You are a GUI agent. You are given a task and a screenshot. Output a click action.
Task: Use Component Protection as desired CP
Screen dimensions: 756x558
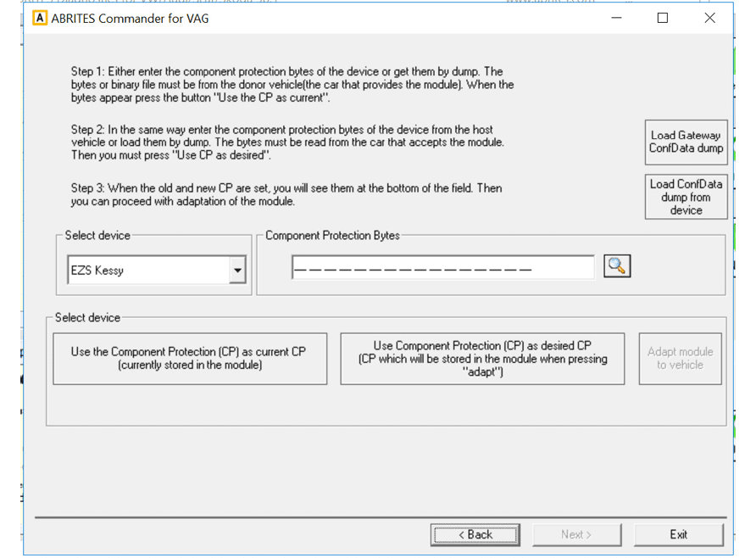click(481, 359)
